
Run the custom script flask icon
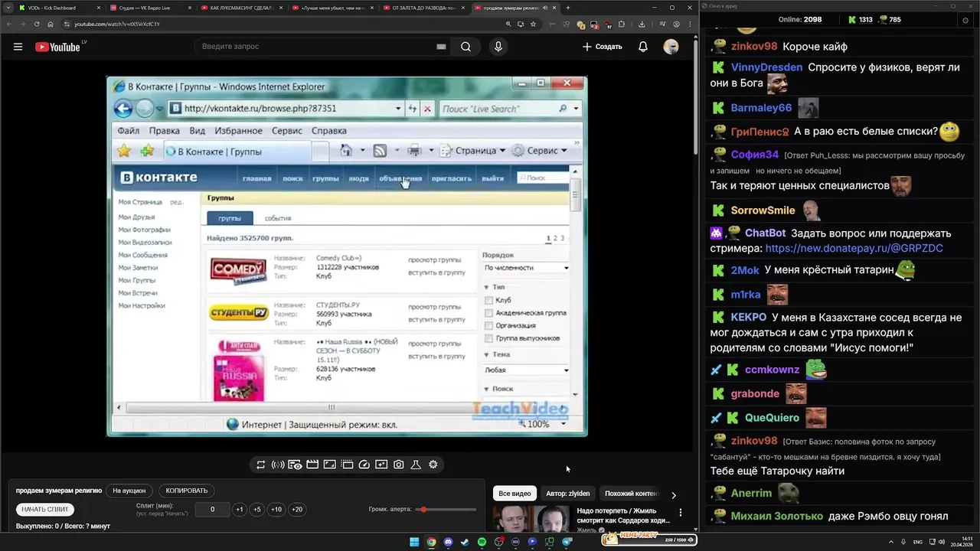point(416,465)
